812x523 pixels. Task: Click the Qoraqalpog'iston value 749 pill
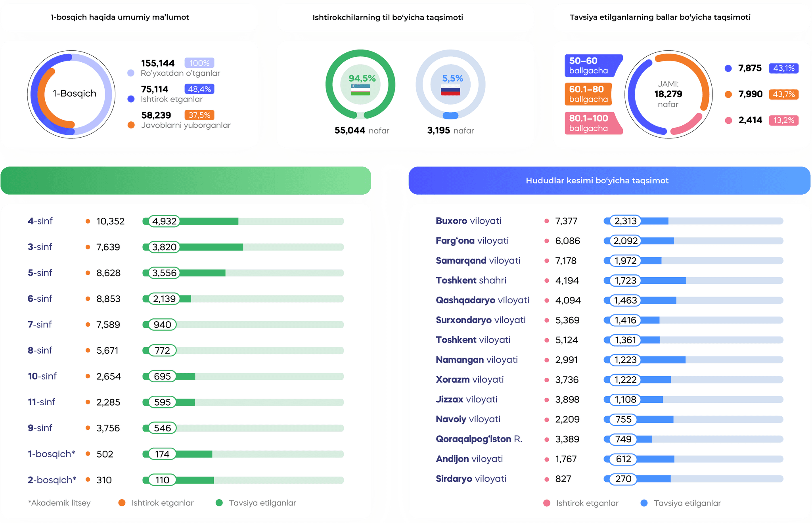coord(623,439)
